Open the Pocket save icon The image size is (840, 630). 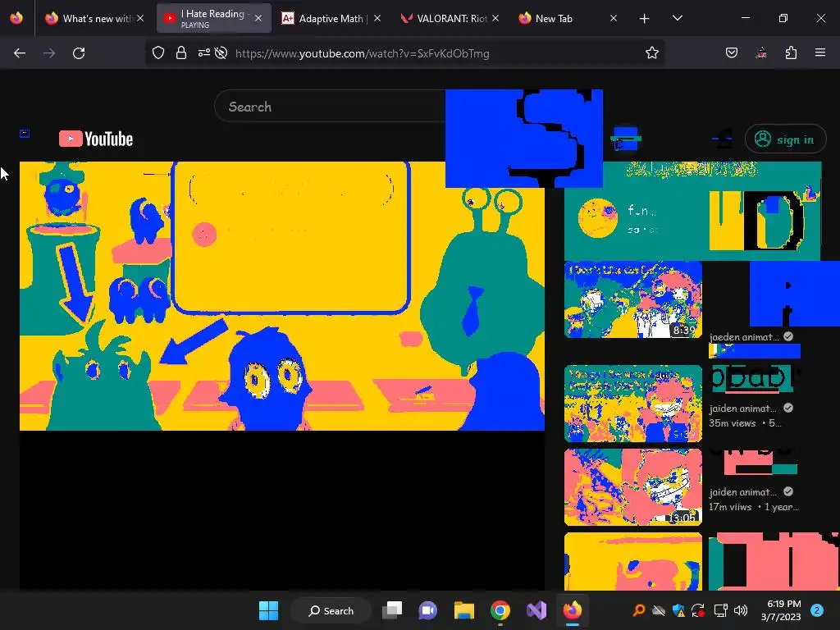[x=731, y=53]
